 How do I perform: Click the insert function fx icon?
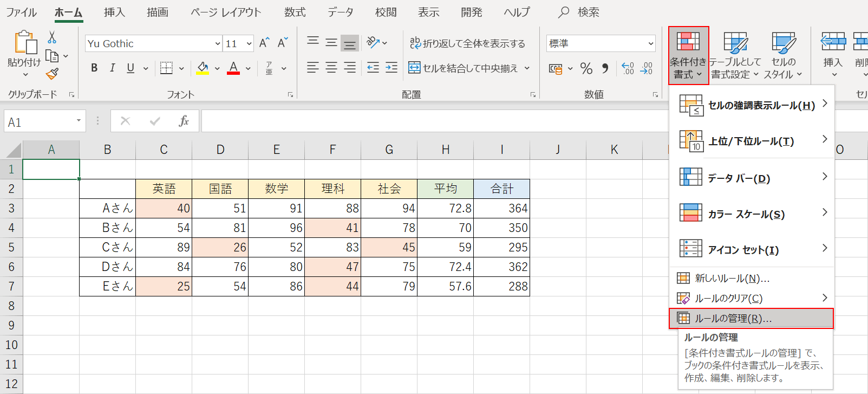tap(184, 121)
